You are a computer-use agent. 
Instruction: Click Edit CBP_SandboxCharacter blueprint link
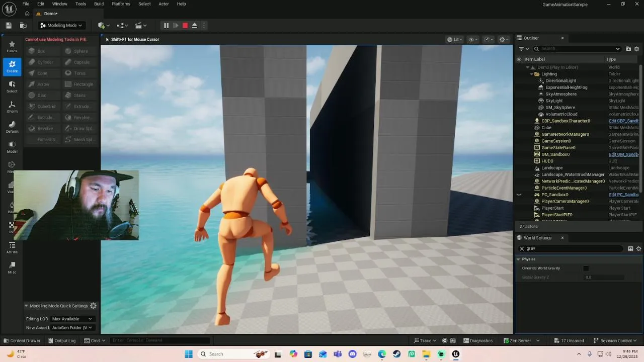point(623,121)
